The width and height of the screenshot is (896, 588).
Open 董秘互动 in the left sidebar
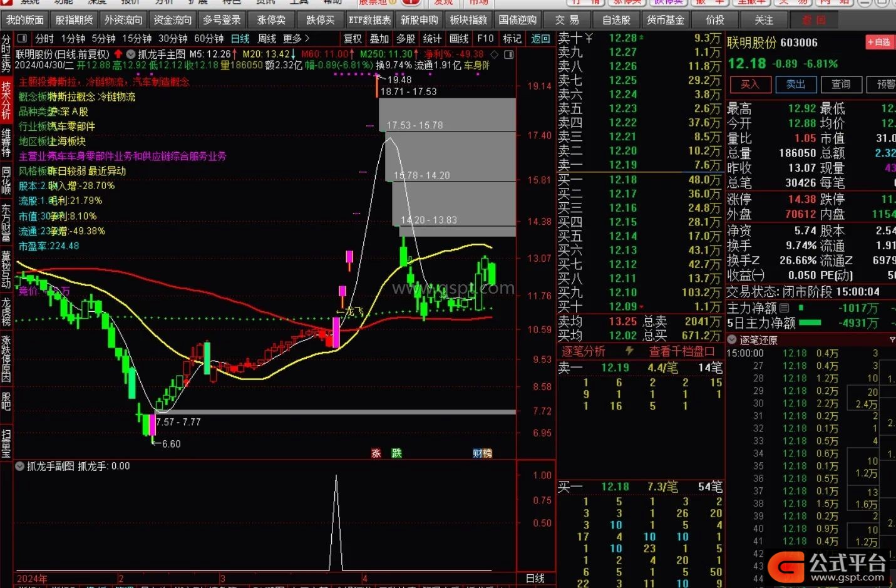6,269
